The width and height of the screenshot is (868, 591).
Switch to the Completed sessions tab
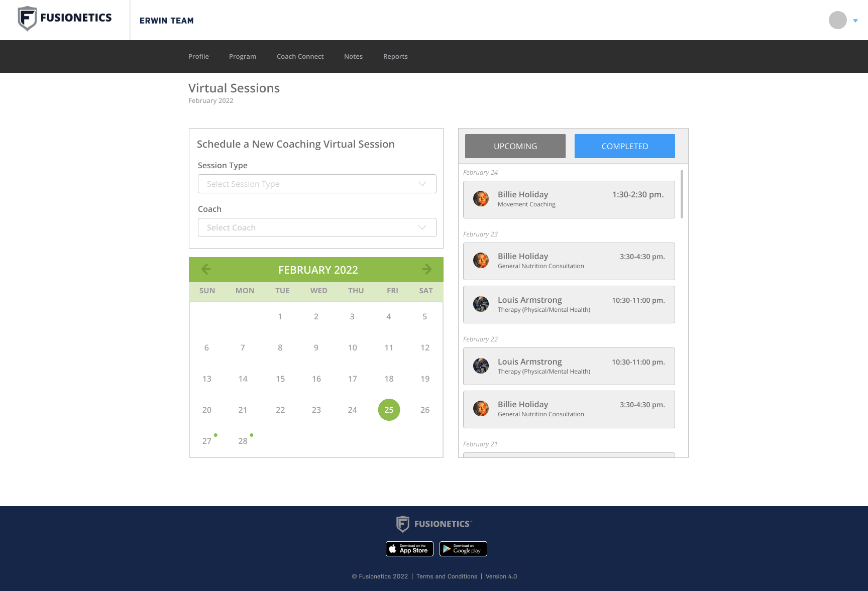pos(624,146)
